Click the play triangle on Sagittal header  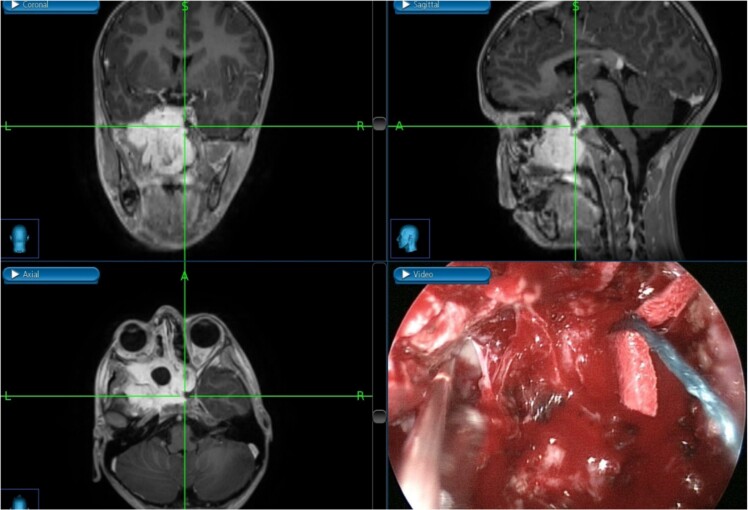tap(406, 5)
